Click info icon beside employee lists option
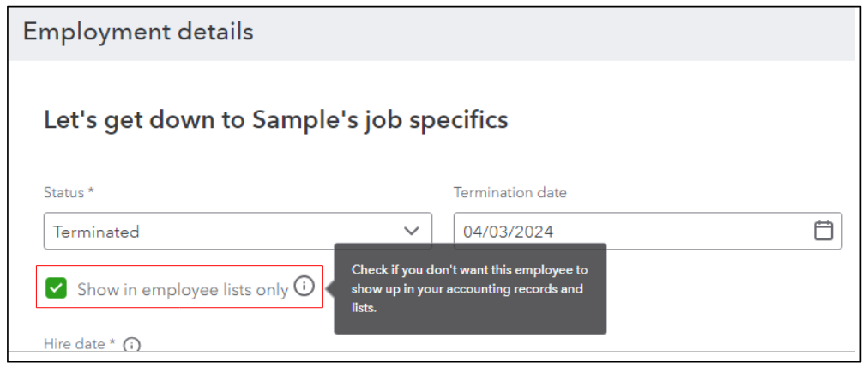Screen dimensions: 868x368 click(304, 287)
